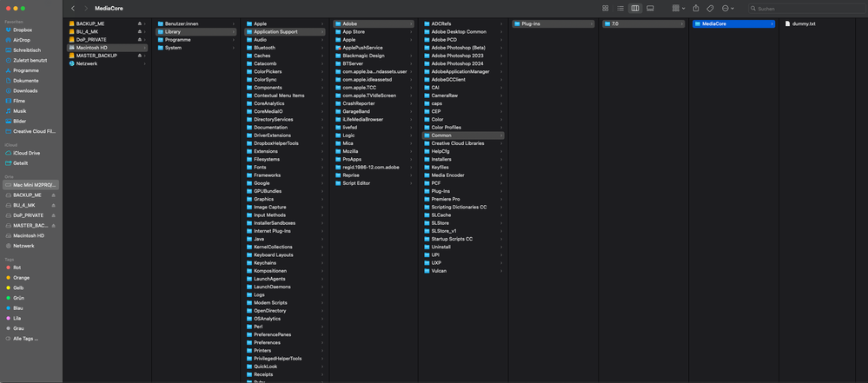Image resolution: width=868 pixels, height=383 pixels.
Task: Expand Netzwerk chevron in first column
Action: point(145,63)
